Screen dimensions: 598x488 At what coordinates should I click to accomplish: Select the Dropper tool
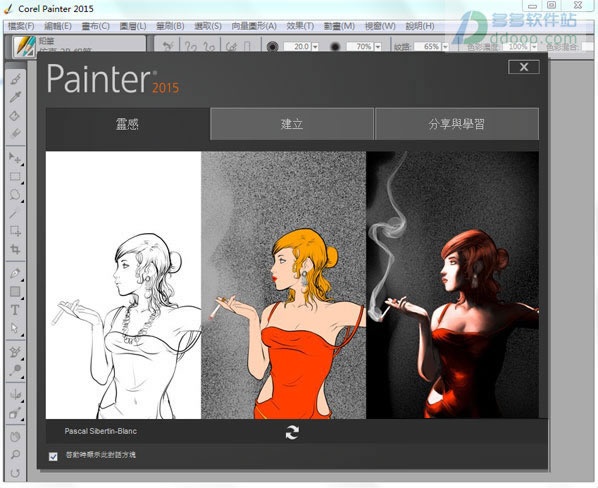16,98
